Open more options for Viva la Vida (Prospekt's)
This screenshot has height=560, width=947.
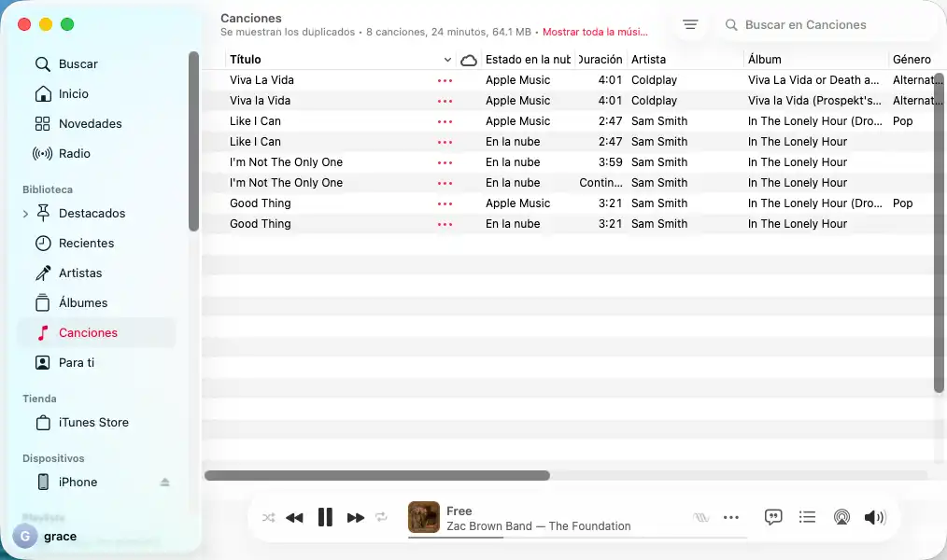tap(445, 102)
